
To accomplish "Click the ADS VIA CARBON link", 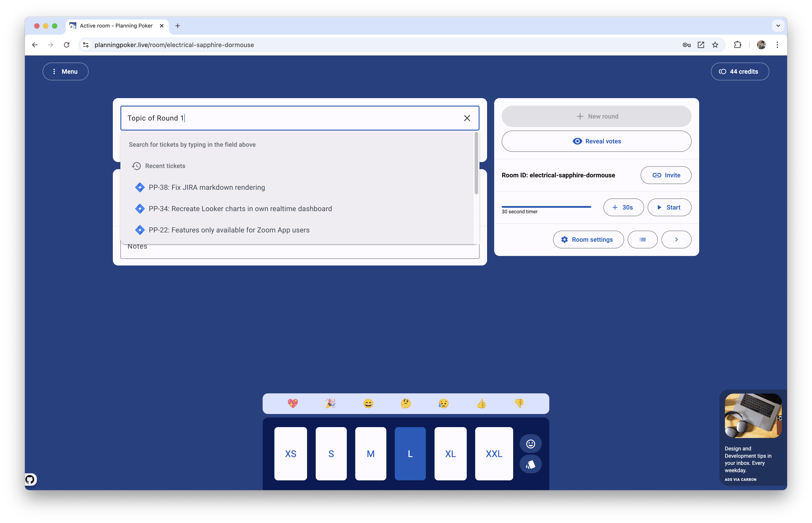I will pyautogui.click(x=740, y=479).
